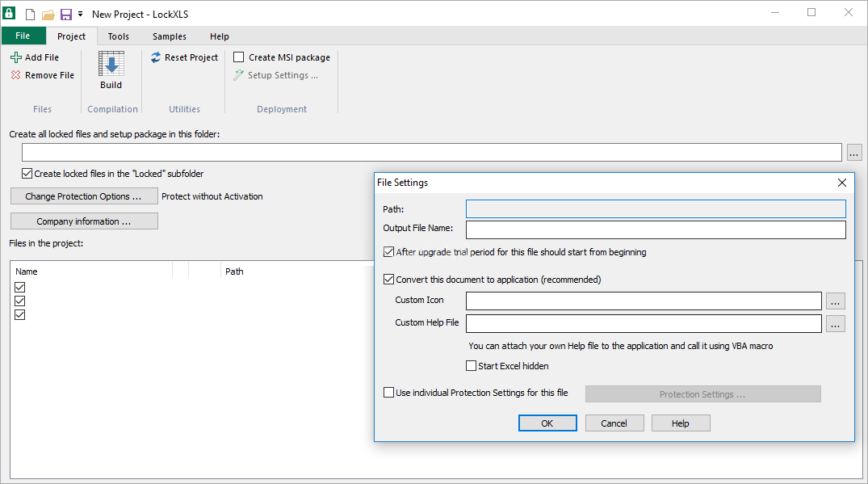
Task: Toggle trial period restart after upgrade checkbox
Action: tap(388, 252)
